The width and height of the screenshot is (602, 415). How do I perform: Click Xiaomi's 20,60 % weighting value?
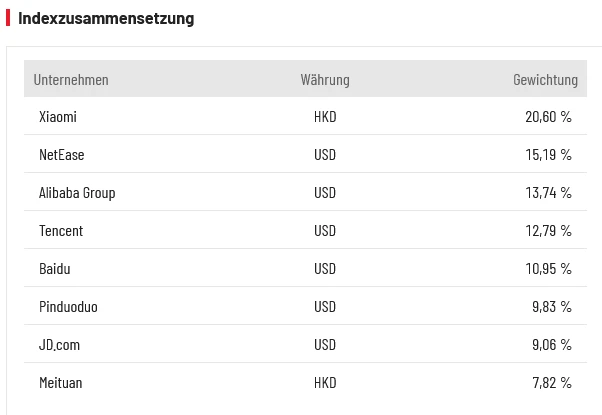548,117
